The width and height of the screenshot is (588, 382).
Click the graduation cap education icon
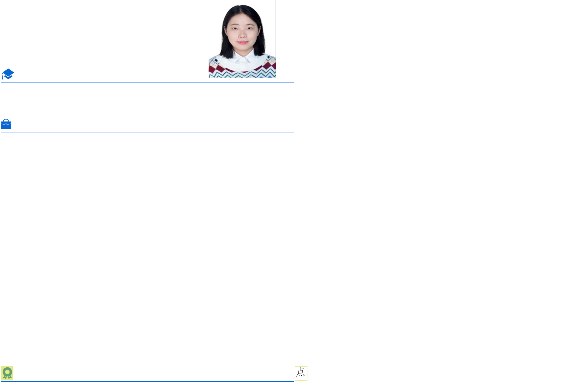pos(8,74)
